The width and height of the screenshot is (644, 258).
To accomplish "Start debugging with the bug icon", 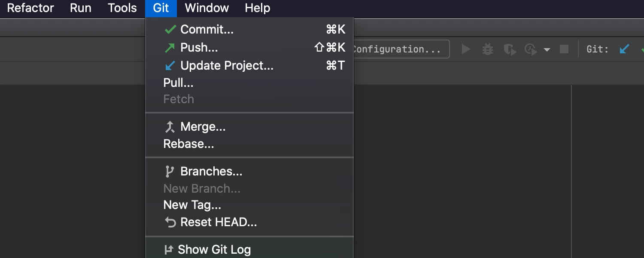I will 488,49.
